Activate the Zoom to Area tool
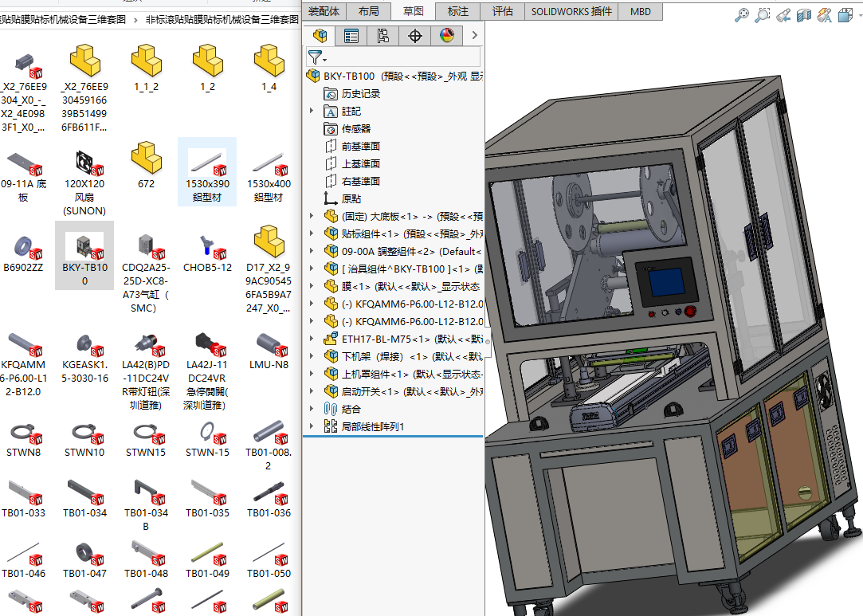This screenshot has width=863, height=616. [763, 14]
